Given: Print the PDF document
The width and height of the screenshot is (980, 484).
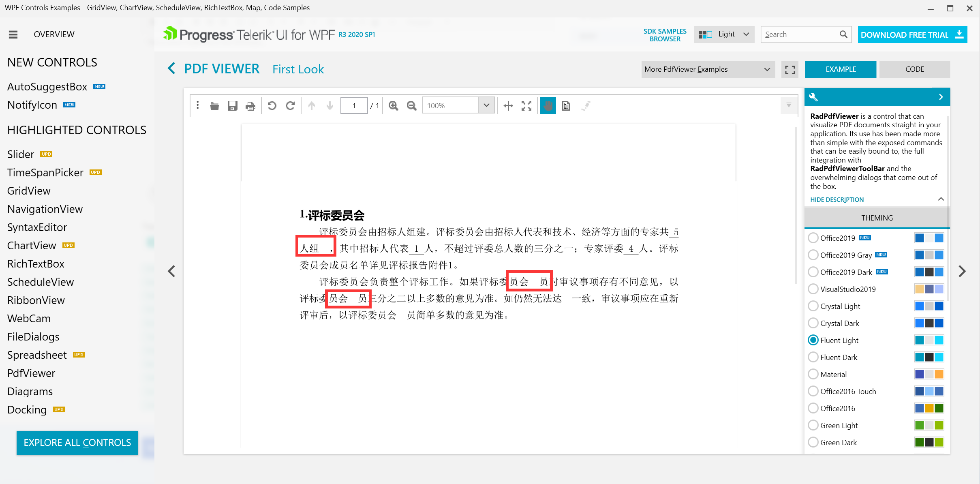Looking at the screenshot, I should (250, 106).
